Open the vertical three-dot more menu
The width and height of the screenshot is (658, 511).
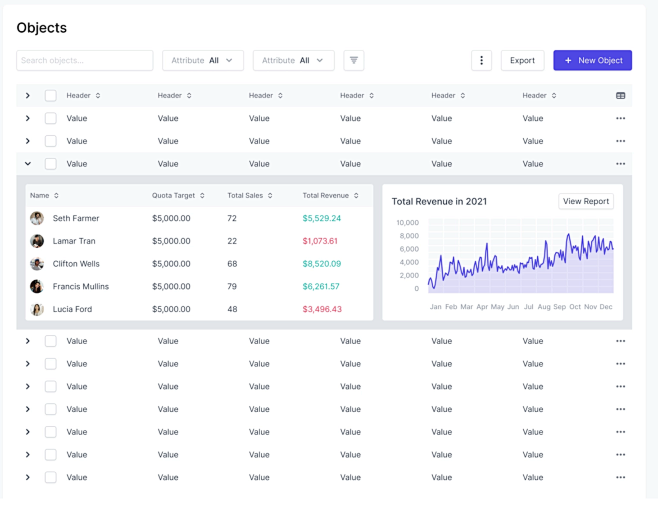(481, 60)
